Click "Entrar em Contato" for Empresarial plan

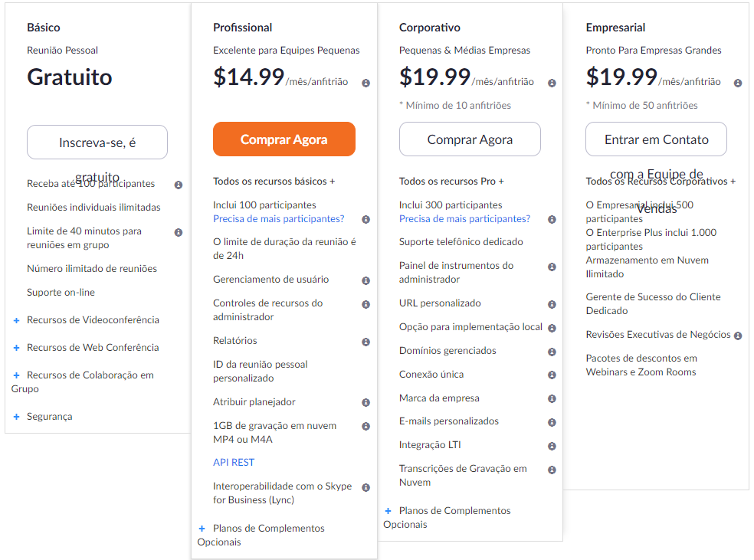click(x=655, y=139)
